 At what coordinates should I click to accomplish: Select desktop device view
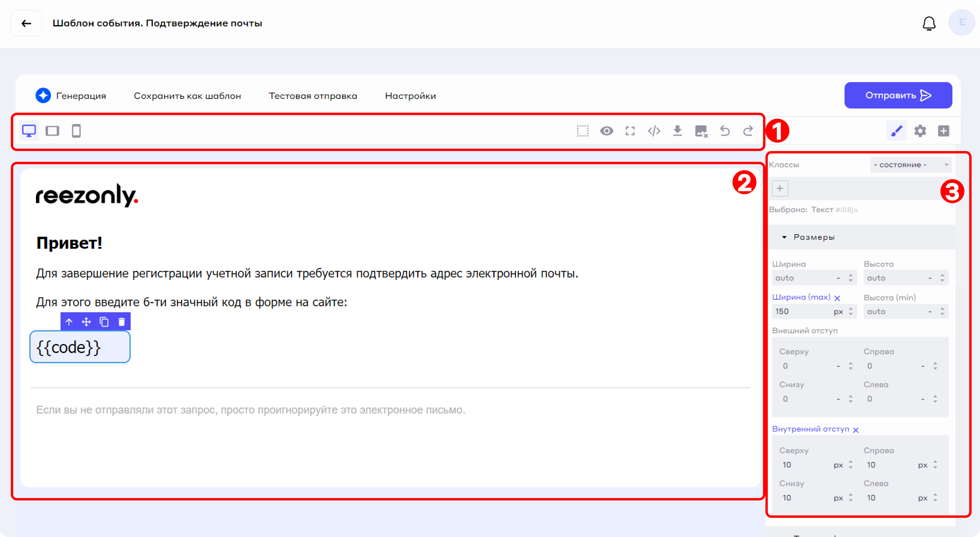click(x=29, y=131)
